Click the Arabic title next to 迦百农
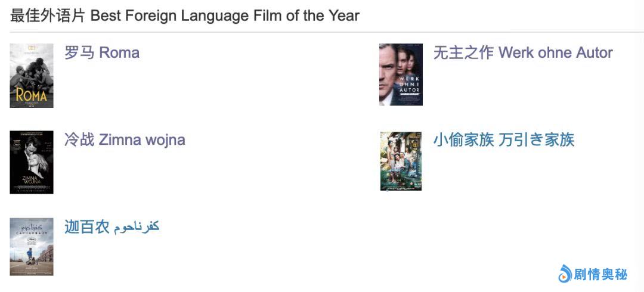The width and height of the screenshot is (644, 292). 137,227
